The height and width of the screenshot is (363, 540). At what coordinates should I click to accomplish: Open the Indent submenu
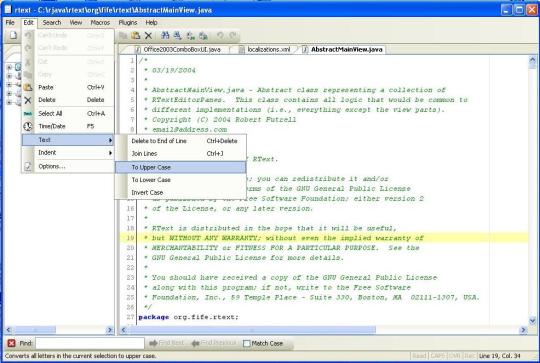coord(68,153)
